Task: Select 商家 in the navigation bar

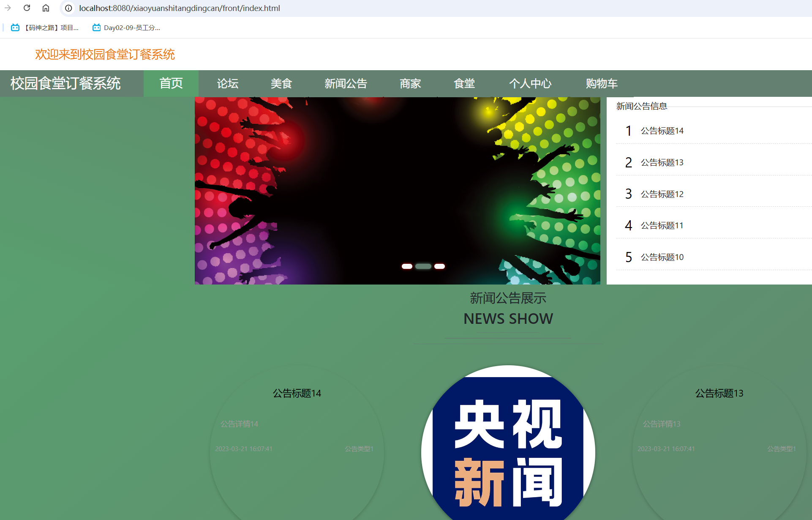Action: point(410,83)
